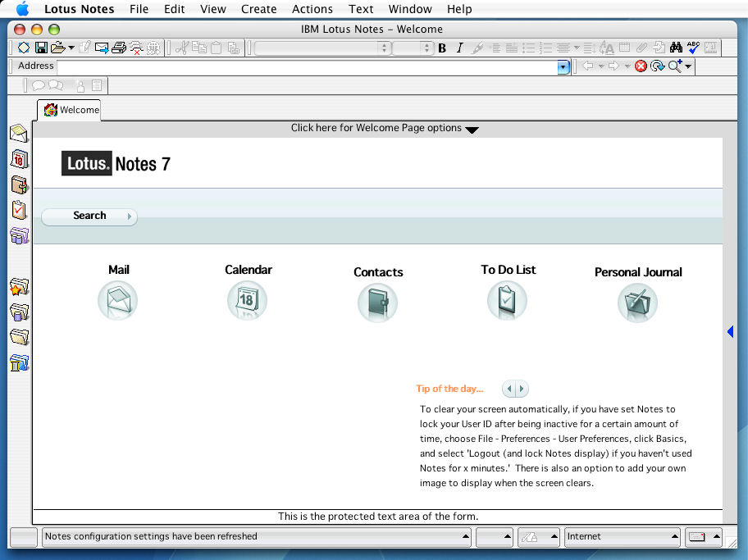Image resolution: width=748 pixels, height=560 pixels.
Task: Click the red Stop icon
Action: click(x=641, y=66)
